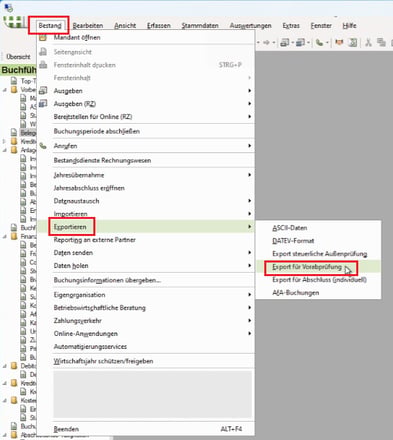This screenshot has width=393, height=440.
Task: Open the Auswertungen menu
Action: [250, 25]
